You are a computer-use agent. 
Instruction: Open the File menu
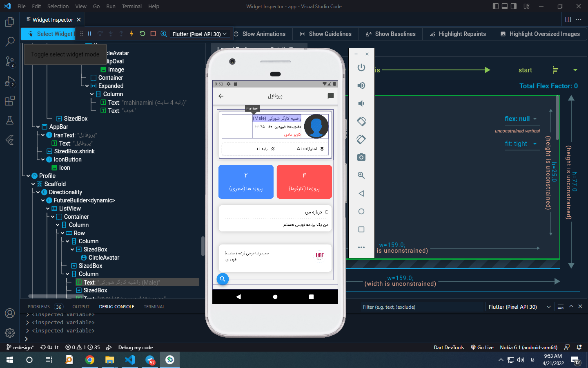(x=22, y=6)
